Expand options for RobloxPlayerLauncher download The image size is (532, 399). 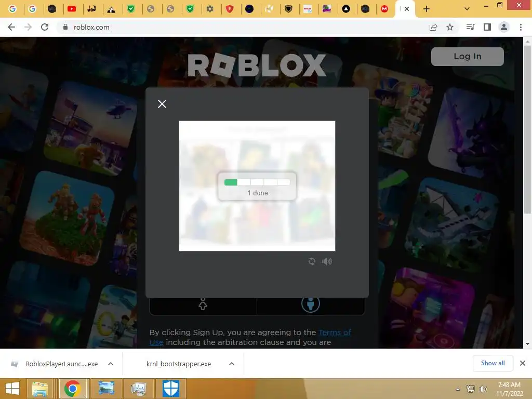[111, 364]
